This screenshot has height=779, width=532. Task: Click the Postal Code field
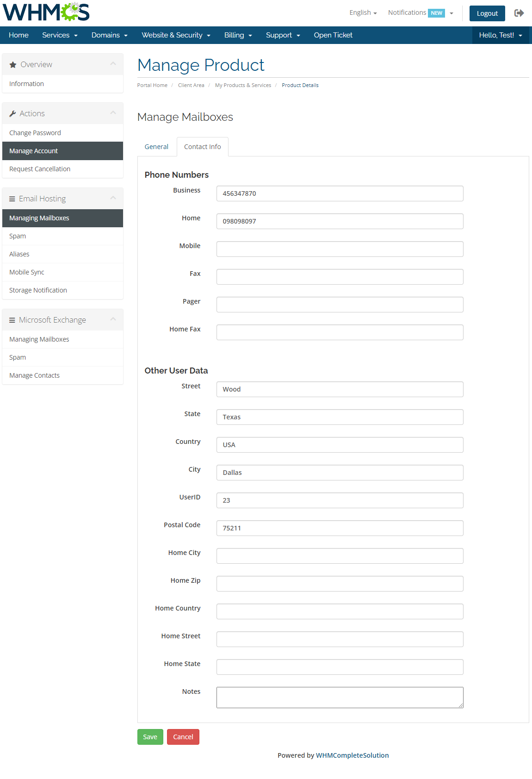click(x=340, y=528)
